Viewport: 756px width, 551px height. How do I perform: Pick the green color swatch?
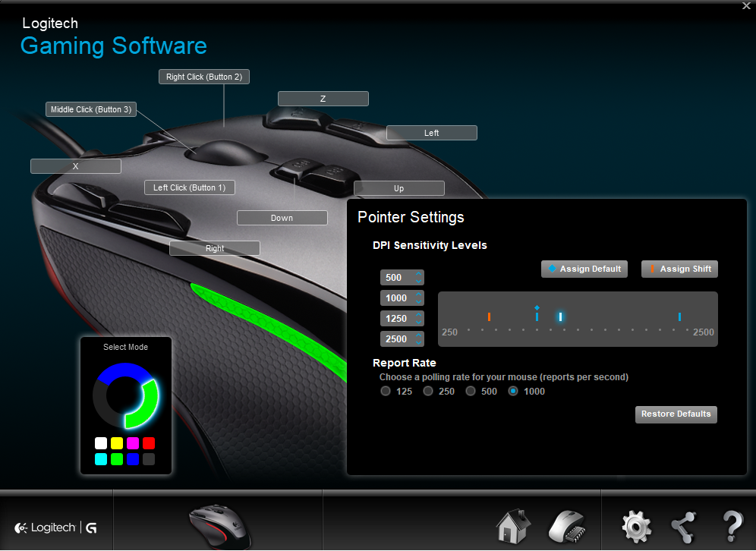click(x=117, y=459)
